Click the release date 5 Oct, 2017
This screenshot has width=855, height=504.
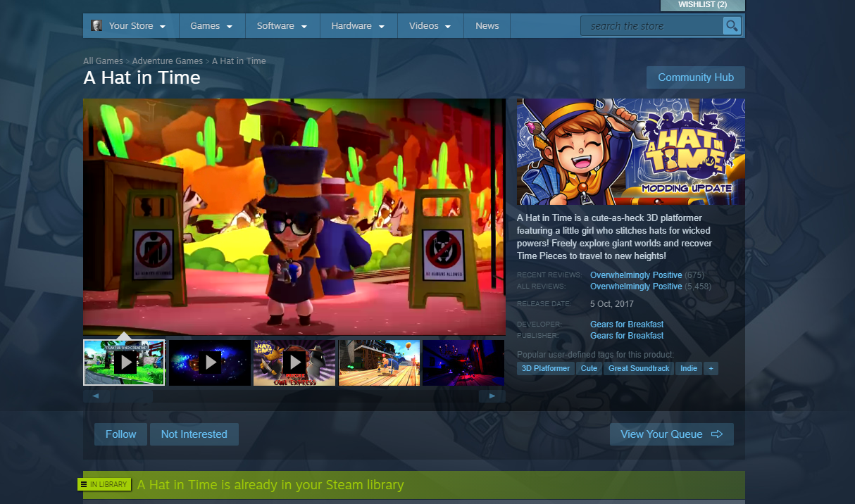coord(612,304)
